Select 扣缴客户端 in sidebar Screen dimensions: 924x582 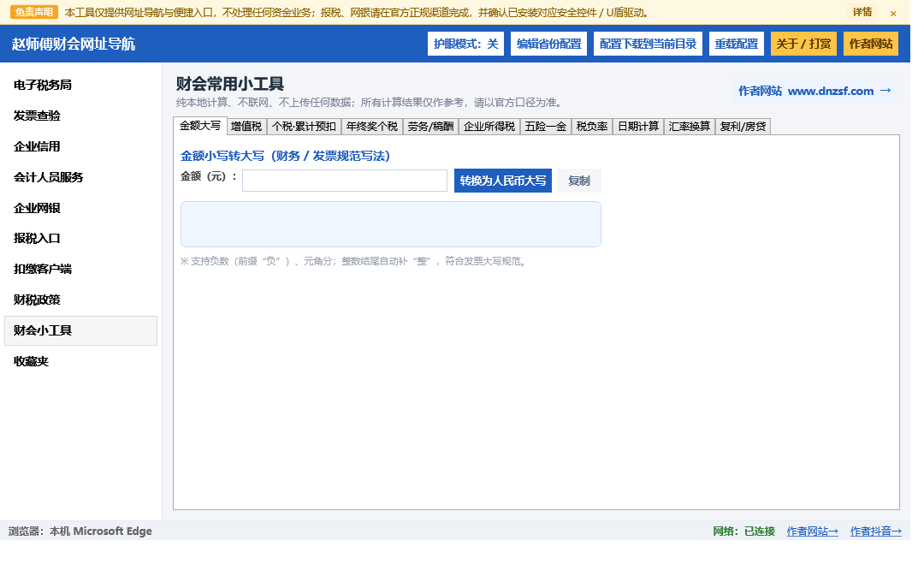[x=80, y=269]
